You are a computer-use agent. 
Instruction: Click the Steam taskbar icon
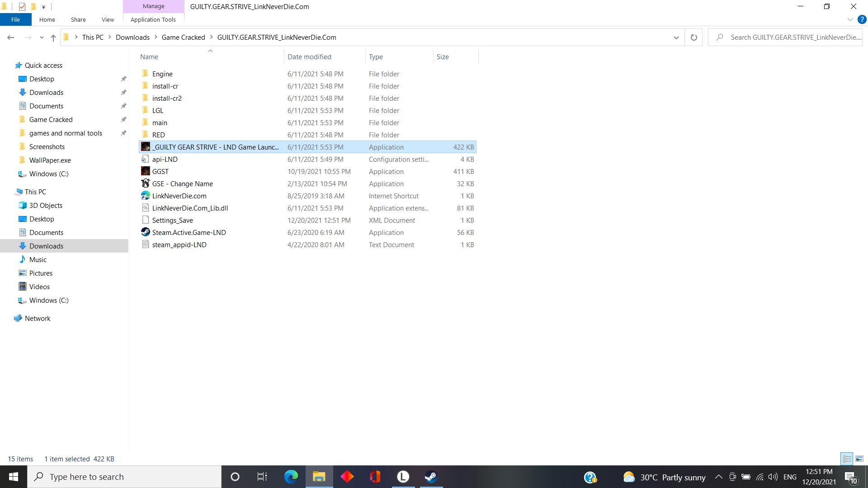(x=432, y=477)
